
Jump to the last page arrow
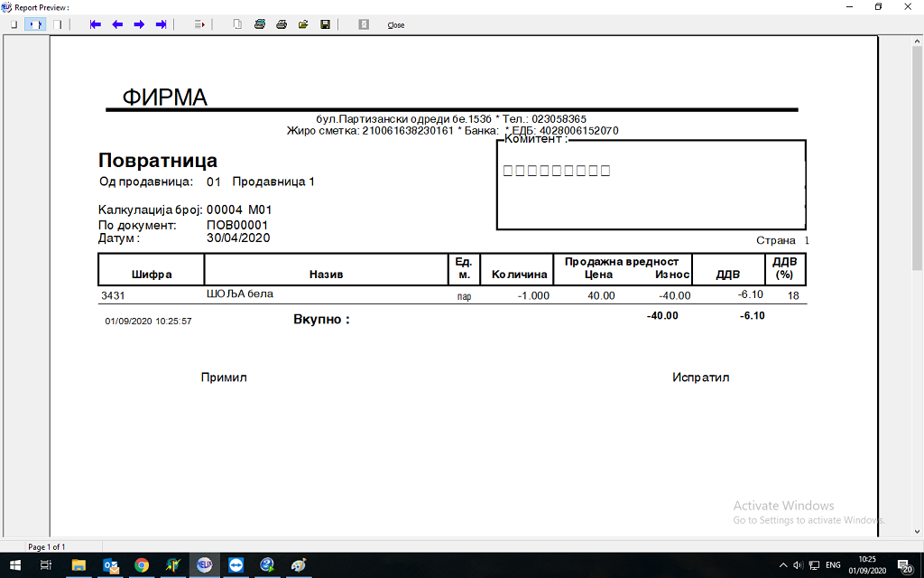[x=161, y=24]
